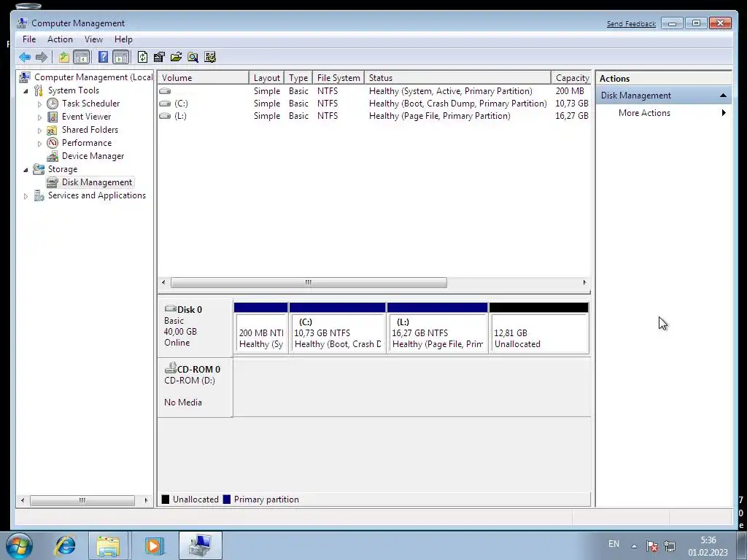Sort by Capacity column header
The height and width of the screenshot is (560, 747).
point(571,77)
